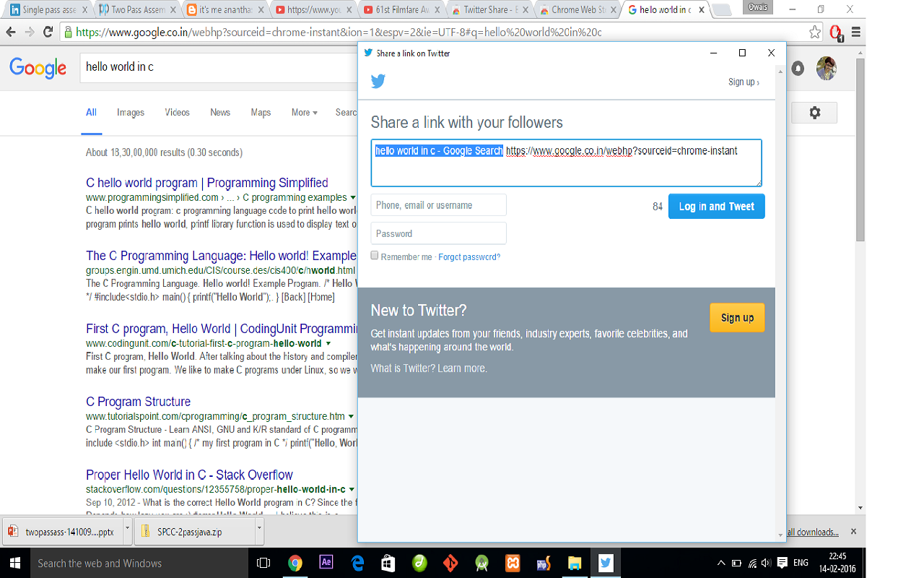The image size is (924, 578).
Task: Click the volume icon in system tray
Action: 766,563
